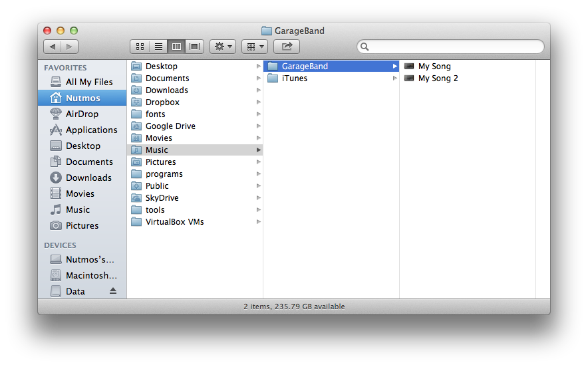The height and width of the screenshot is (367, 588).
Task: Switch to list view mode
Action: pos(158,47)
